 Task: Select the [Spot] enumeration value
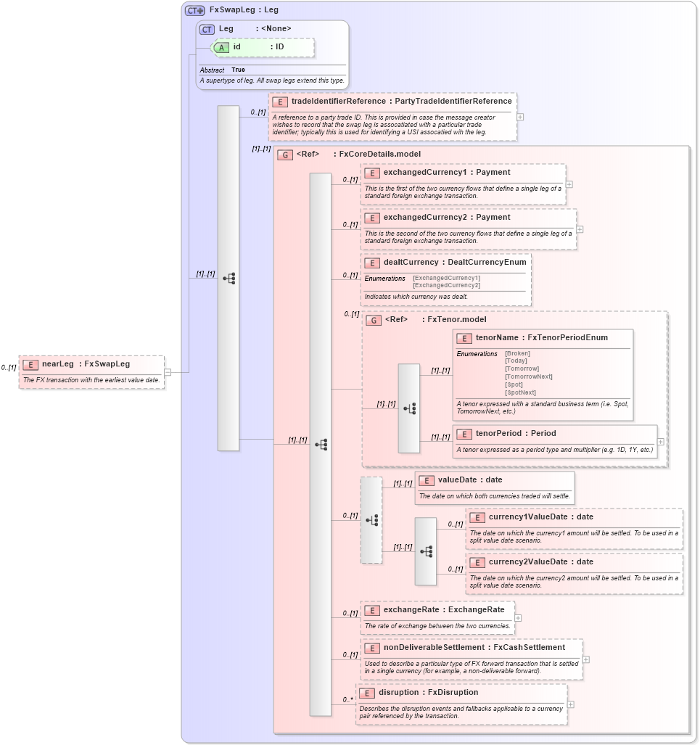coord(514,385)
